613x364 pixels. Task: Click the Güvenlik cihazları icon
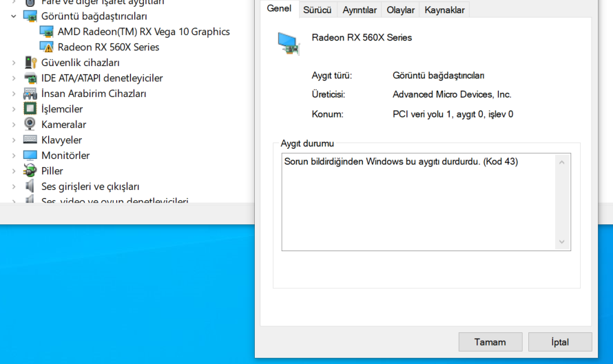click(30, 63)
